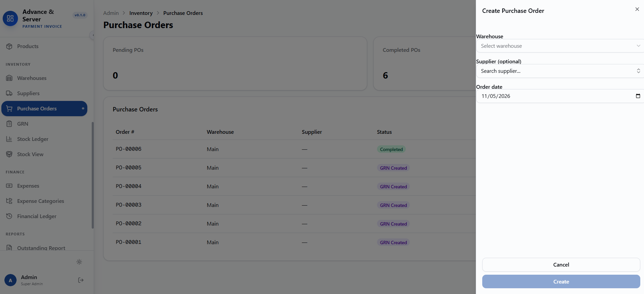Click Admin breadcrumb link
This screenshot has width=644, height=294.
click(x=111, y=13)
